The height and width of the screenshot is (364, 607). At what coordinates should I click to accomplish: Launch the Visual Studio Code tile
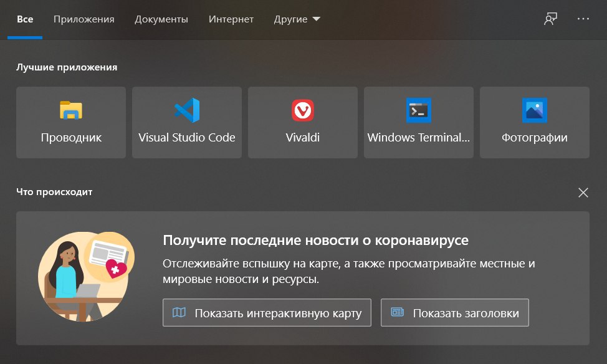pyautogui.click(x=186, y=122)
